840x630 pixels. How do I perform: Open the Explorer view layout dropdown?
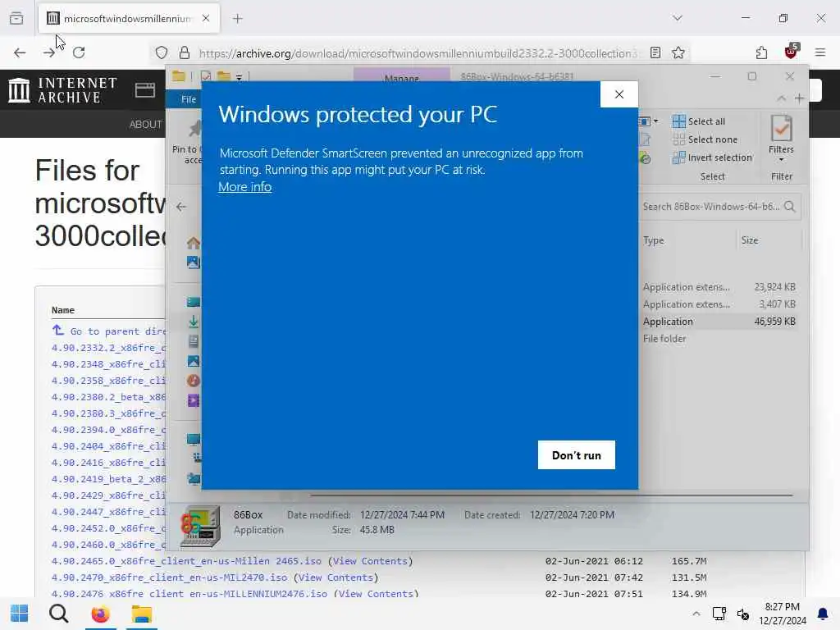pyautogui.click(x=648, y=121)
